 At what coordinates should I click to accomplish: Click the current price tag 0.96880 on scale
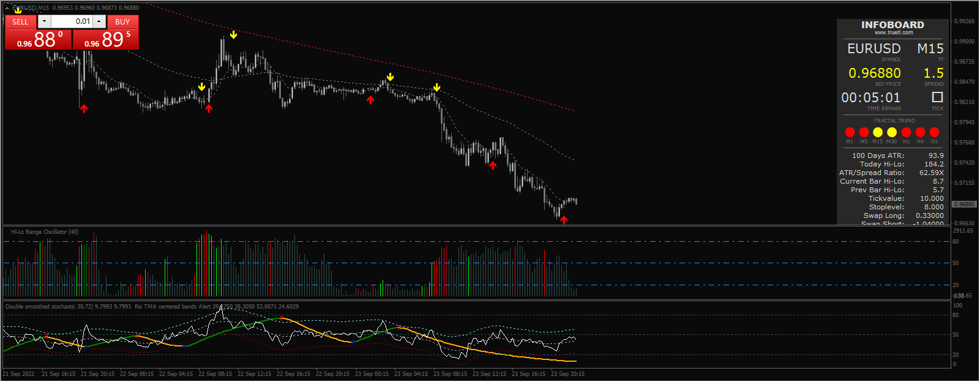coord(965,204)
